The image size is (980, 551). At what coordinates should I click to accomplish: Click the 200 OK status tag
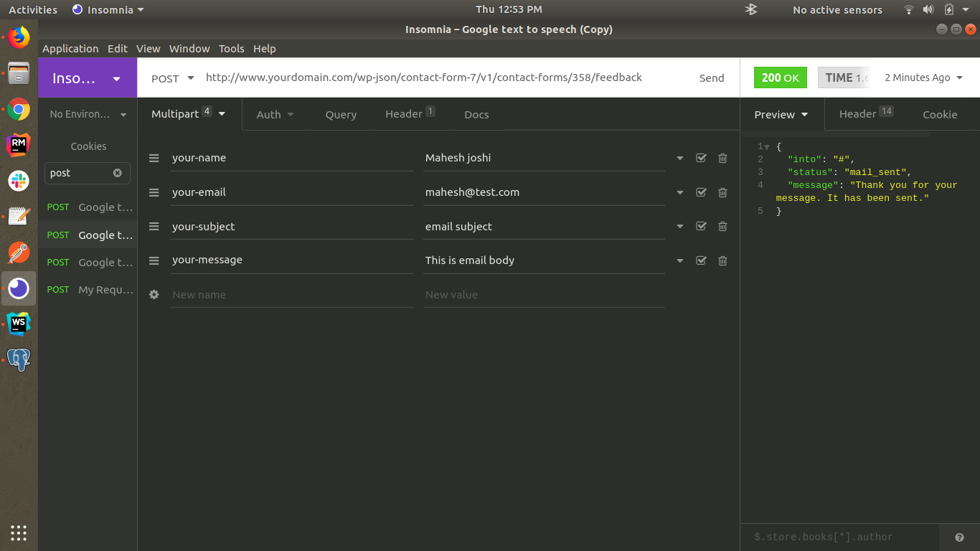pyautogui.click(x=780, y=77)
